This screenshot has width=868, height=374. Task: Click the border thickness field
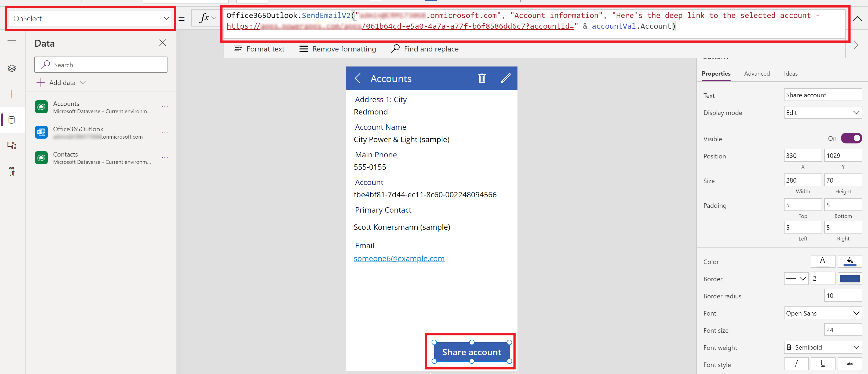click(x=823, y=279)
